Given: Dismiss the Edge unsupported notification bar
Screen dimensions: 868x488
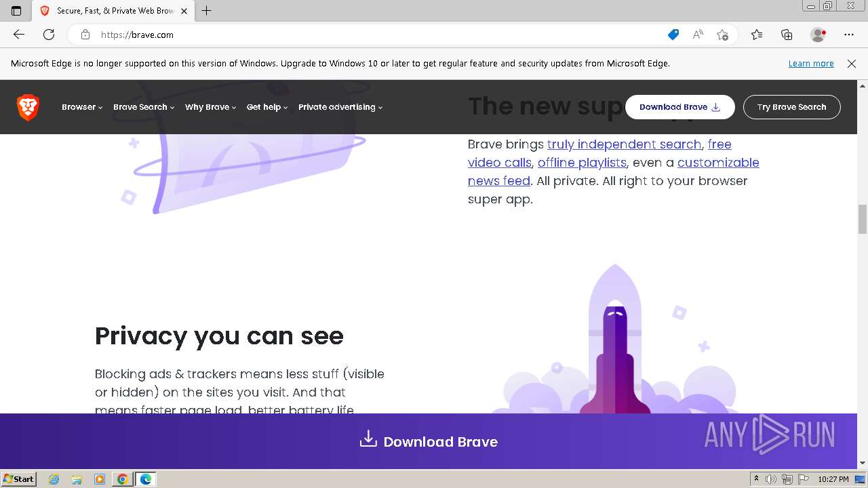Looking at the screenshot, I should point(852,64).
